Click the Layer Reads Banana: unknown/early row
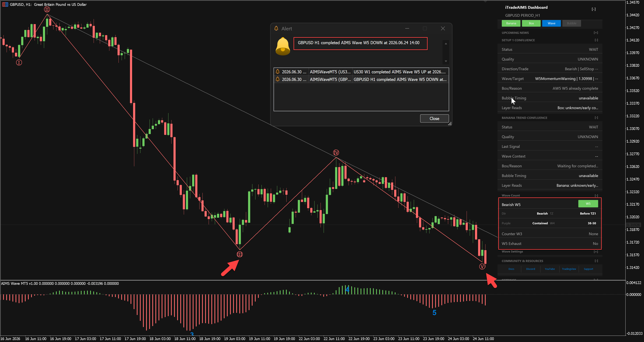This screenshot has height=342, width=644. pos(550,186)
